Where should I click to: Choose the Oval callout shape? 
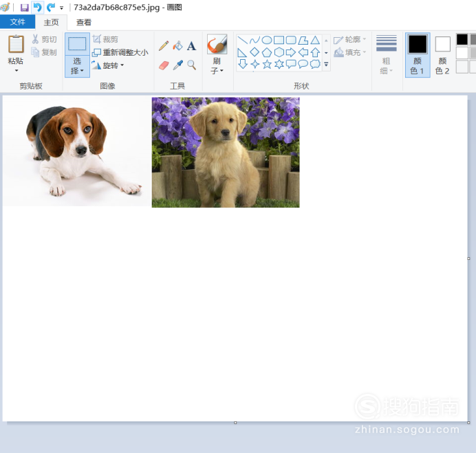click(303, 64)
